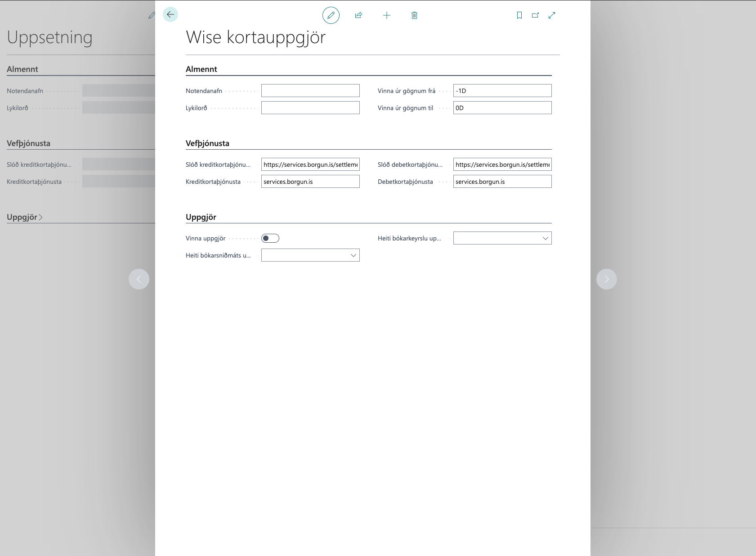Click the Vinna úr gögnum frá field
This screenshot has width=756, height=556.
(x=502, y=91)
